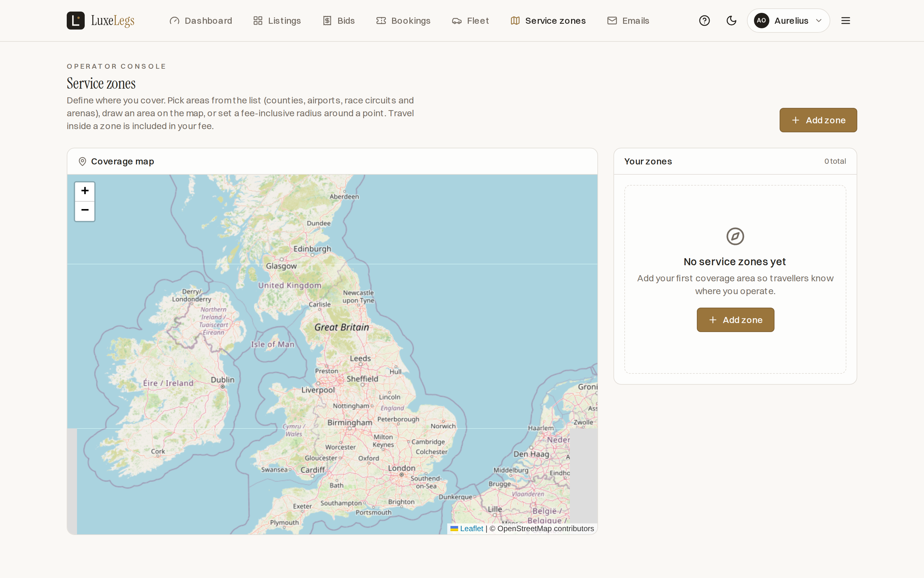924x578 pixels.
Task: Toggle dark mode with the moon icon
Action: [x=731, y=21]
